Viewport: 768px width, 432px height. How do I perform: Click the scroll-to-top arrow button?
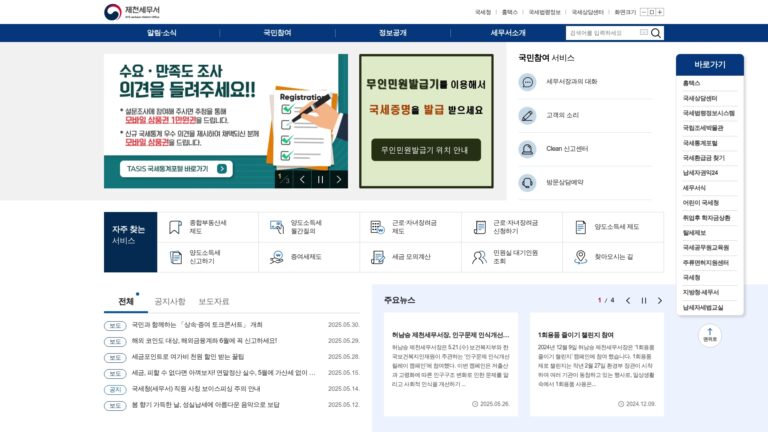[x=710, y=335]
